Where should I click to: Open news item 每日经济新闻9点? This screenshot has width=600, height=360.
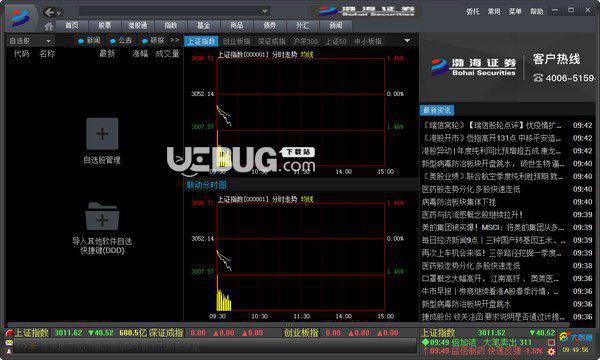507,240
